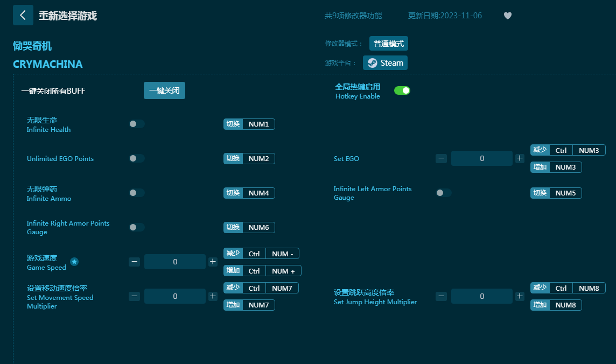Click the back arrow icon
The height and width of the screenshot is (364, 616).
tap(23, 15)
